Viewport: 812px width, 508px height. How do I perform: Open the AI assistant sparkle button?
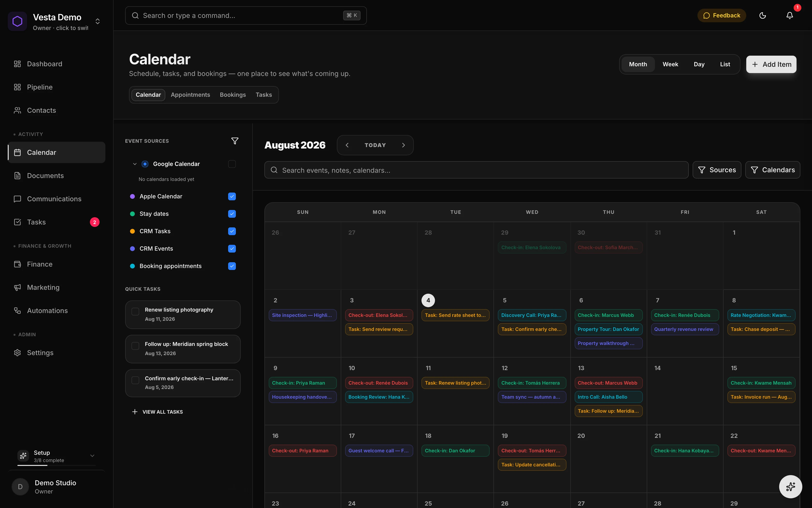[790, 486]
